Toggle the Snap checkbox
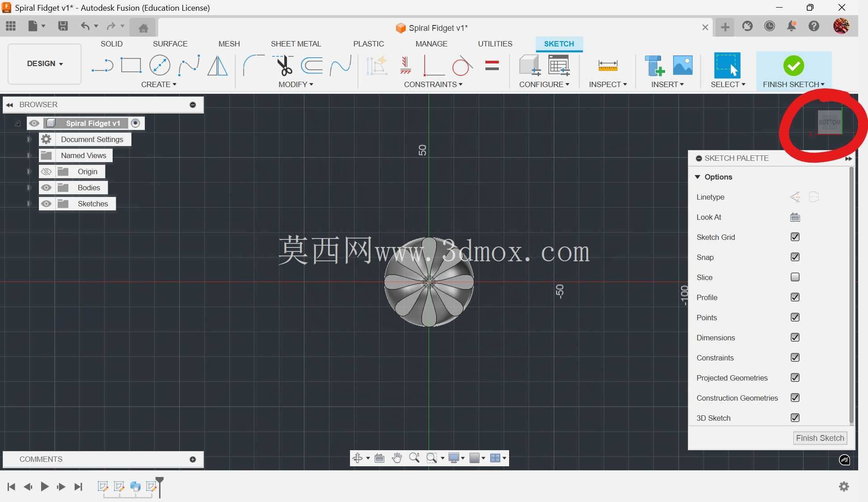868x502 pixels. point(795,257)
